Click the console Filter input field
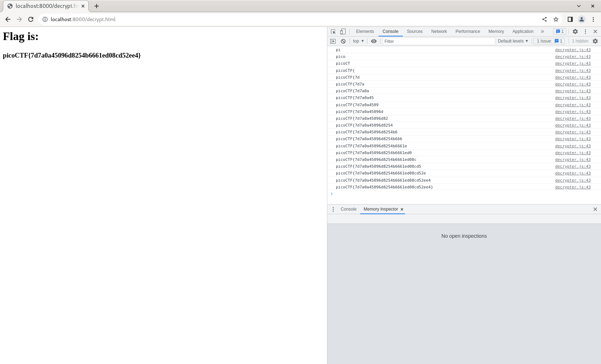This screenshot has height=364, width=601. point(439,41)
